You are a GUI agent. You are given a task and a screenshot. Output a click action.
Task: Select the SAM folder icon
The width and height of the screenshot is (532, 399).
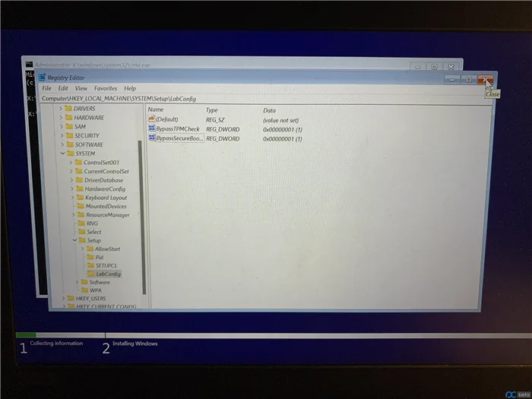click(x=70, y=127)
